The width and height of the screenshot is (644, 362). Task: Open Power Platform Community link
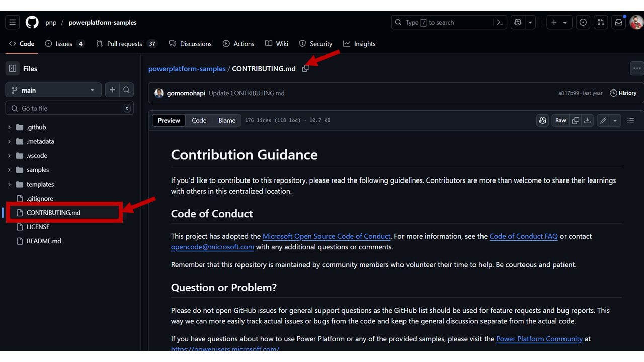pyautogui.click(x=539, y=339)
